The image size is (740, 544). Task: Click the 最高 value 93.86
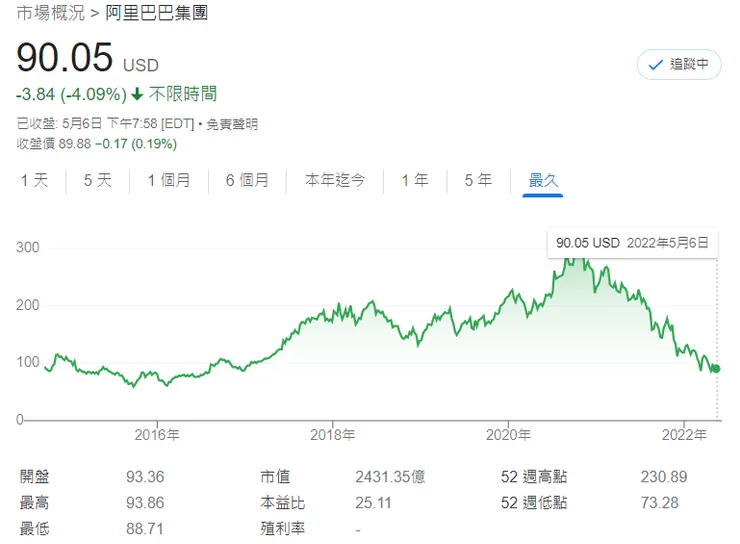point(145,503)
